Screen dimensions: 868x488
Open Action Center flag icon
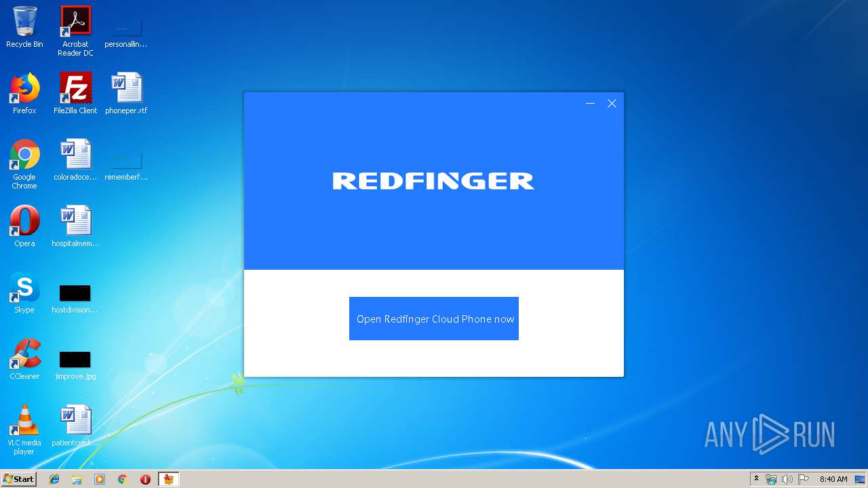click(x=803, y=479)
